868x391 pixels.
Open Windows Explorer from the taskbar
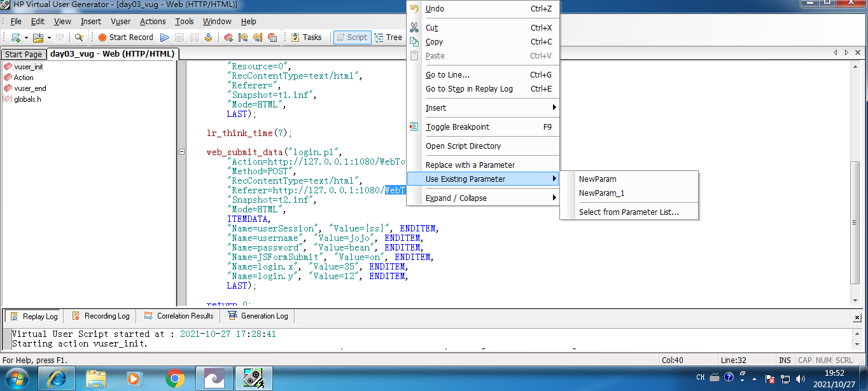pyautogui.click(x=95, y=378)
